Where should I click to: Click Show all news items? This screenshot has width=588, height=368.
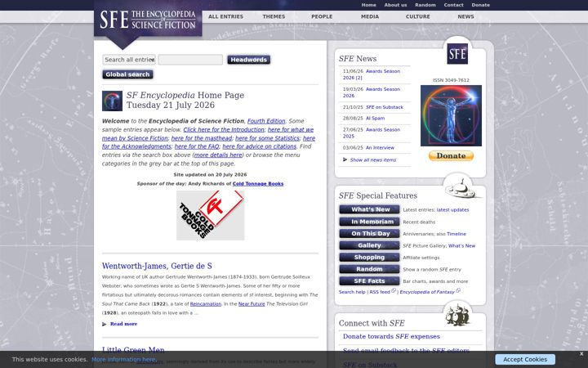pos(372,160)
